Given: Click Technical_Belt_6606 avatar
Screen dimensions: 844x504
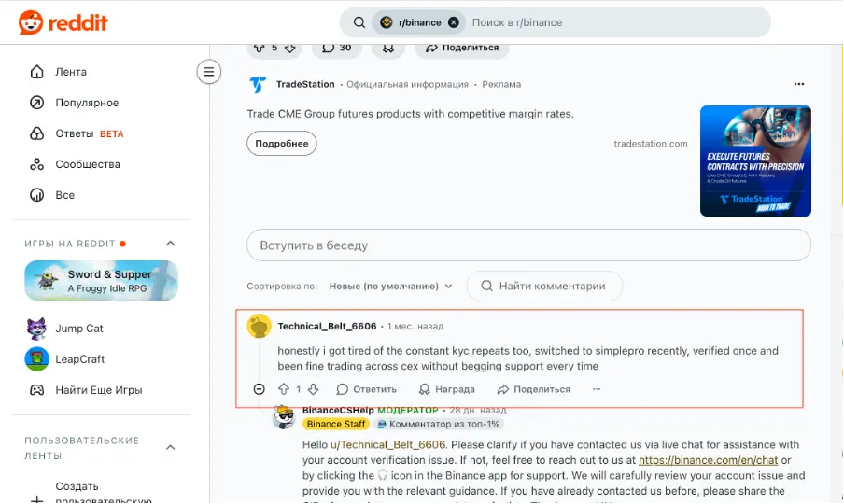Looking at the screenshot, I should [259, 327].
